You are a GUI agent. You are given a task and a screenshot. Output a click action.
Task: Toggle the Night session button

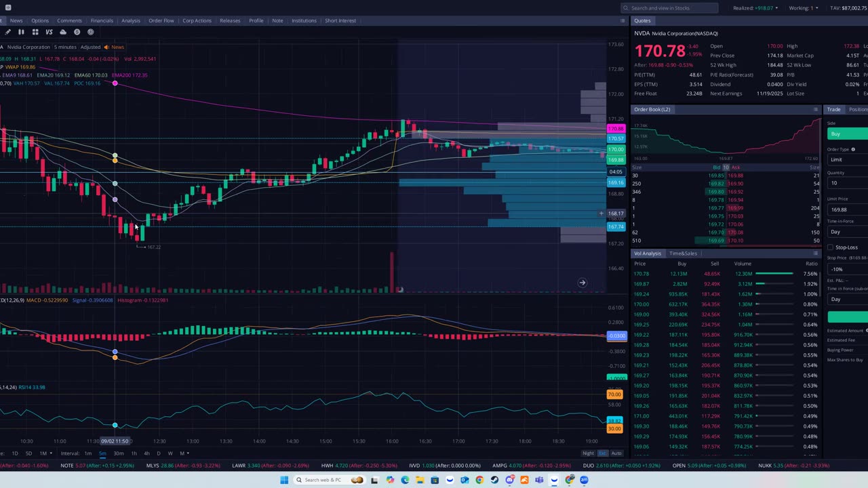point(588,453)
